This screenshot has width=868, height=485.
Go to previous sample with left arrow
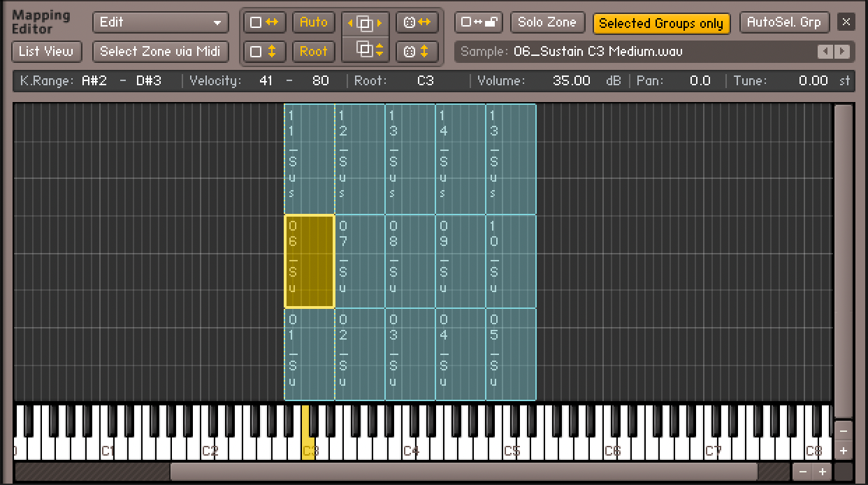[826, 52]
